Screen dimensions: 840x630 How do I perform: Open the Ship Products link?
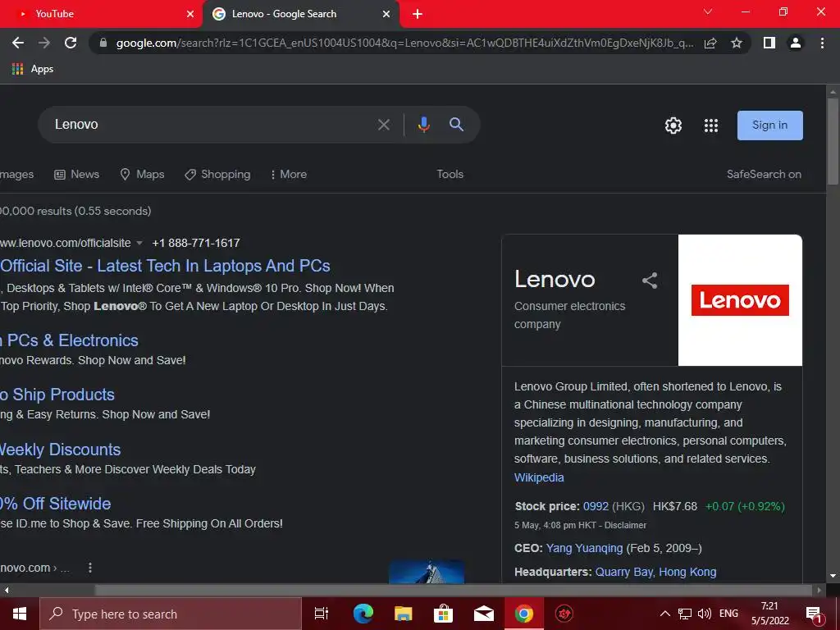57,395
